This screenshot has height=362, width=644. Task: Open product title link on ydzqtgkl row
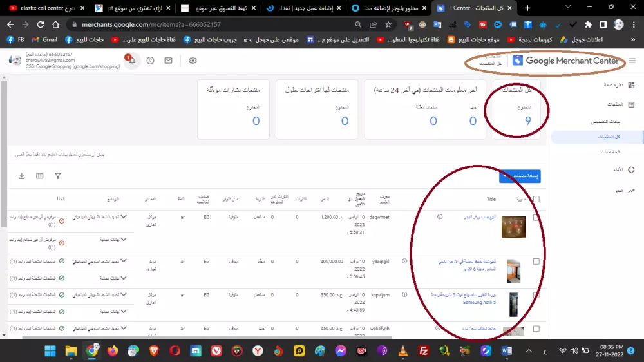[467, 265]
